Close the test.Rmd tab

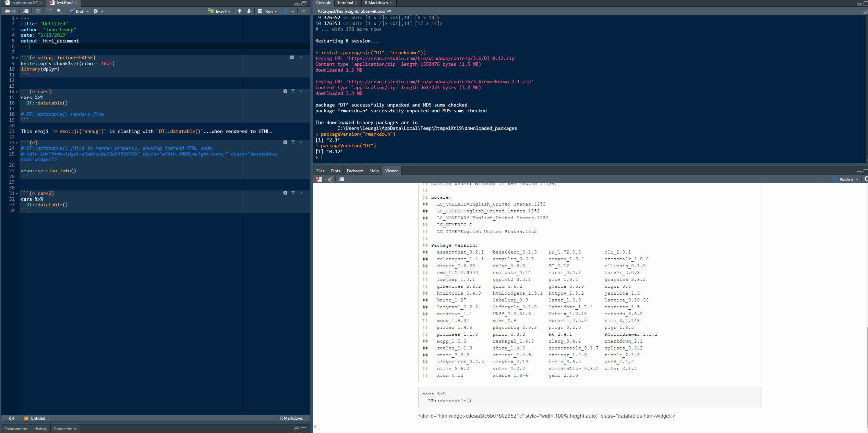pyautogui.click(x=76, y=3)
